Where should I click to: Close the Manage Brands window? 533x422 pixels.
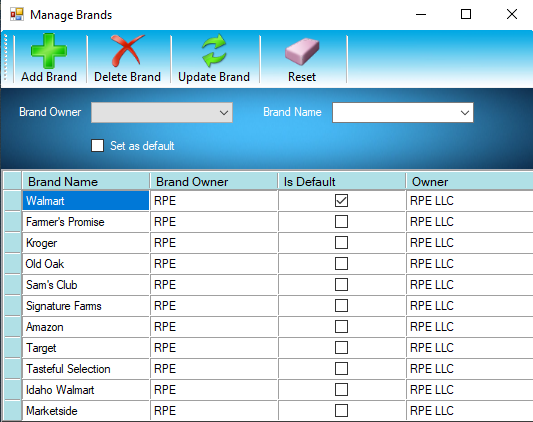[x=512, y=14]
